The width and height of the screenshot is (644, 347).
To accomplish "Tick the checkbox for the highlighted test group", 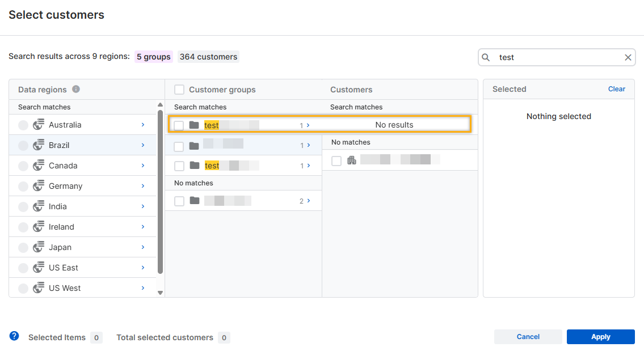I will click(x=179, y=125).
